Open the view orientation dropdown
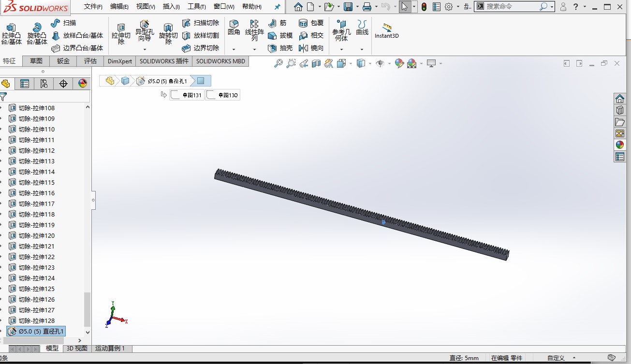 click(351, 63)
